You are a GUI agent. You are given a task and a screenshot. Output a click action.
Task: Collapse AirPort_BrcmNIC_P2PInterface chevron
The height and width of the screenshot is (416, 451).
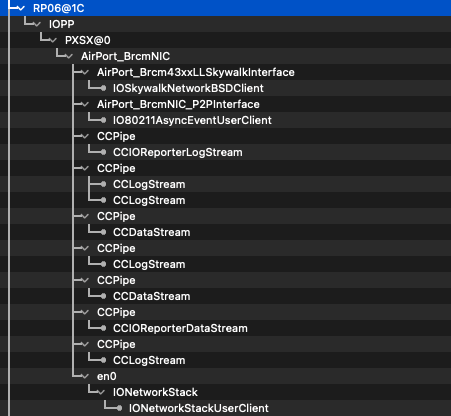[85, 104]
